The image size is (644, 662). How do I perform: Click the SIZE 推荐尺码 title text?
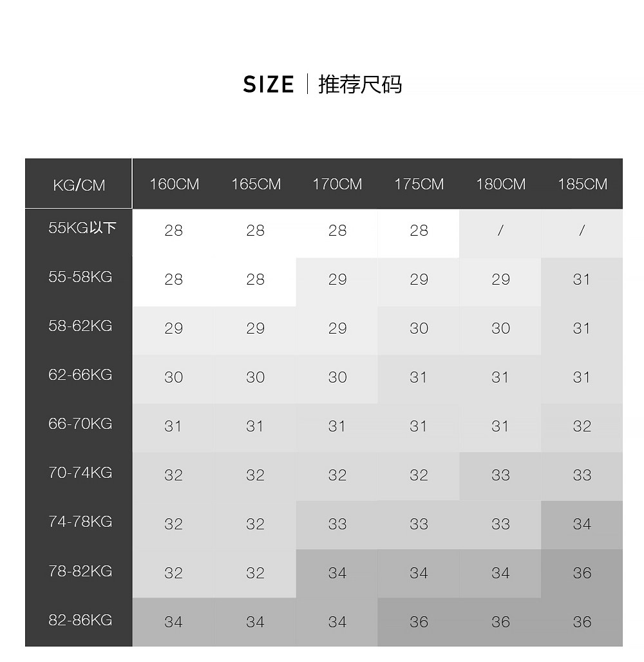pos(323,84)
